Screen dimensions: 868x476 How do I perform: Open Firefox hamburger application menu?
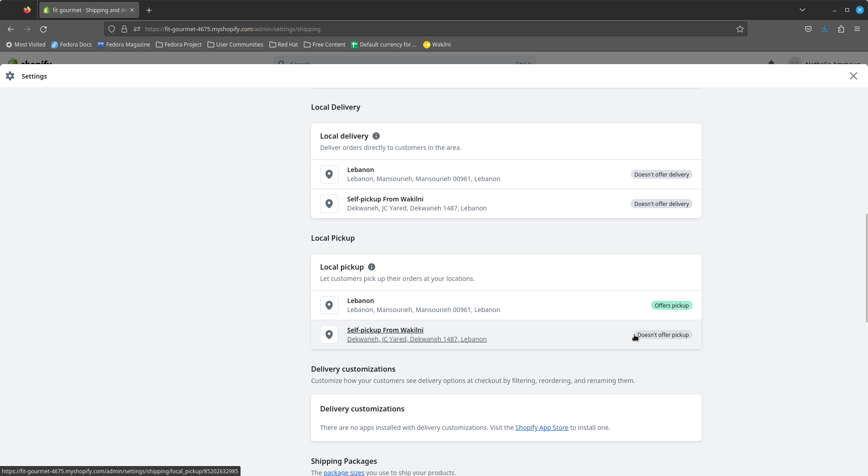(857, 29)
